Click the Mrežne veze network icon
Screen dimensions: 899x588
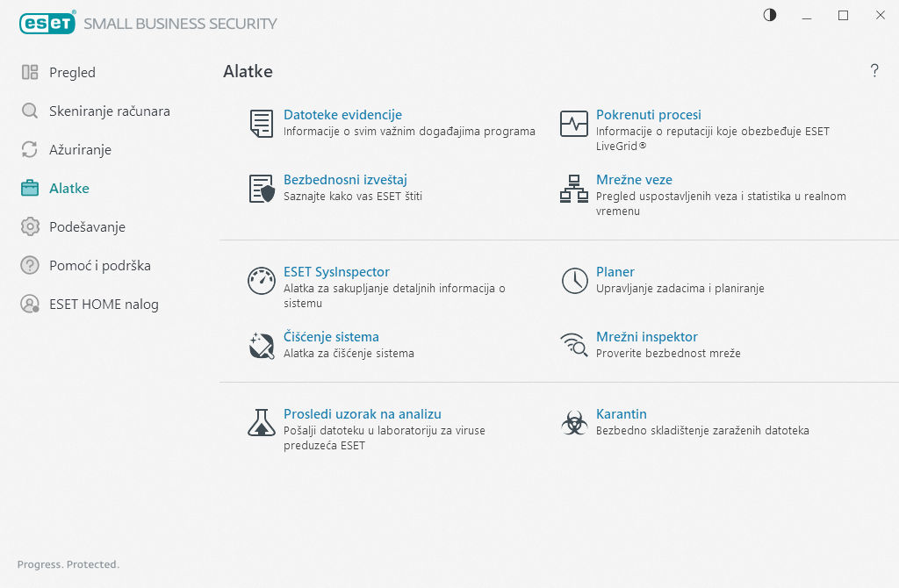[x=574, y=189]
